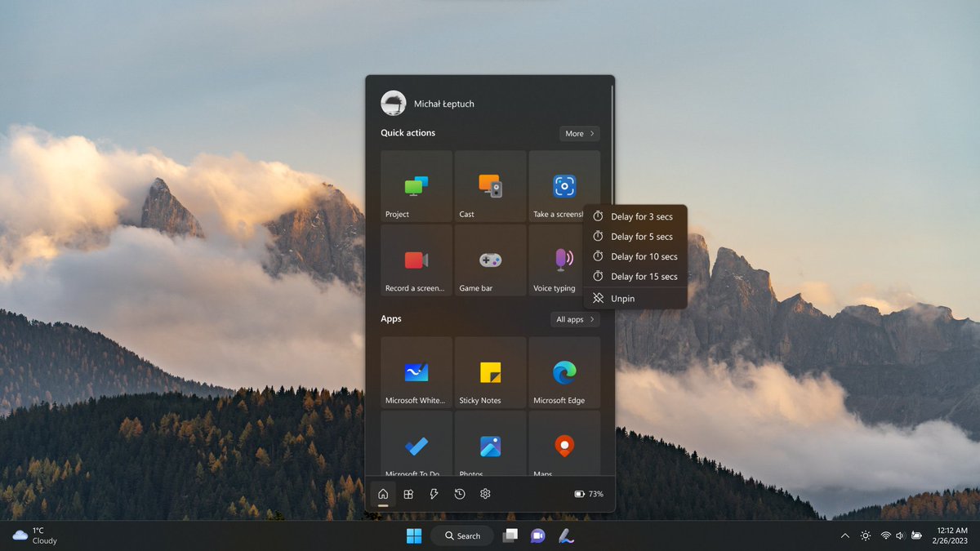Click the Take a screenshot tile
Image resolution: width=980 pixels, height=551 pixels.
(x=564, y=186)
